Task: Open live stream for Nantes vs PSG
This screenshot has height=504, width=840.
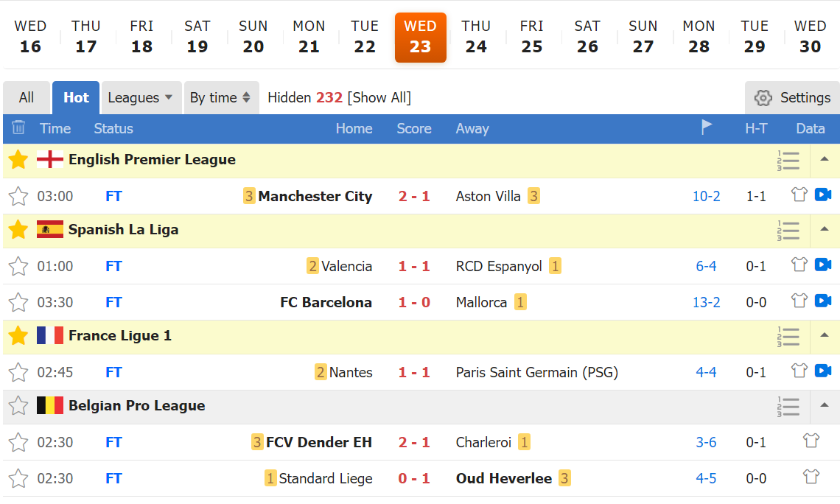Action: (x=823, y=371)
